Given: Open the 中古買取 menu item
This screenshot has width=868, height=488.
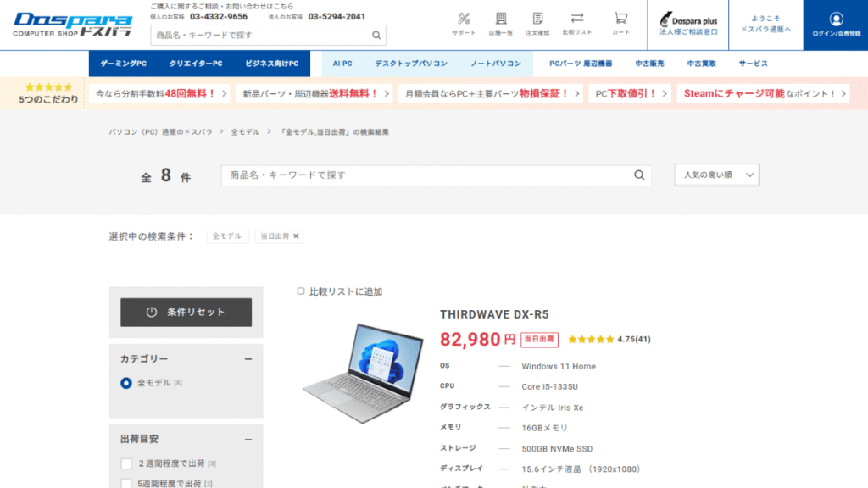Looking at the screenshot, I should pyautogui.click(x=701, y=64).
